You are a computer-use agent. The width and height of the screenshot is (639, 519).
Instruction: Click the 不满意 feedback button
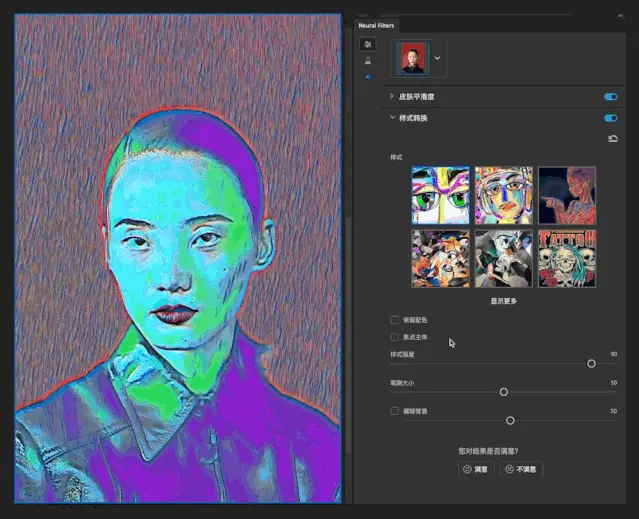(521, 469)
